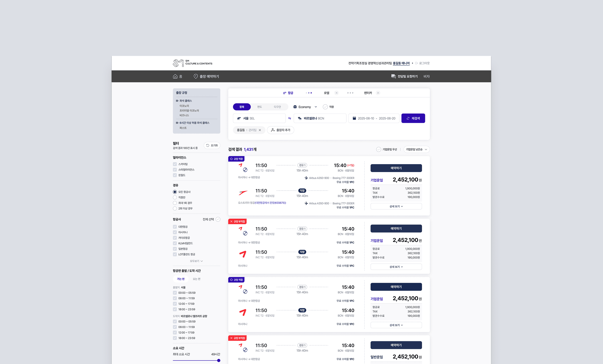Click the chat icon for 전담팀 요청하기
Screen dimensions: 603x364
393,76
